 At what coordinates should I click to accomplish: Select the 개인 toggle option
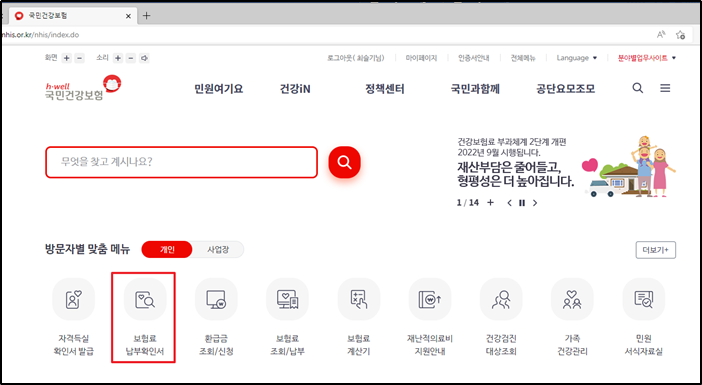pyautogui.click(x=167, y=250)
